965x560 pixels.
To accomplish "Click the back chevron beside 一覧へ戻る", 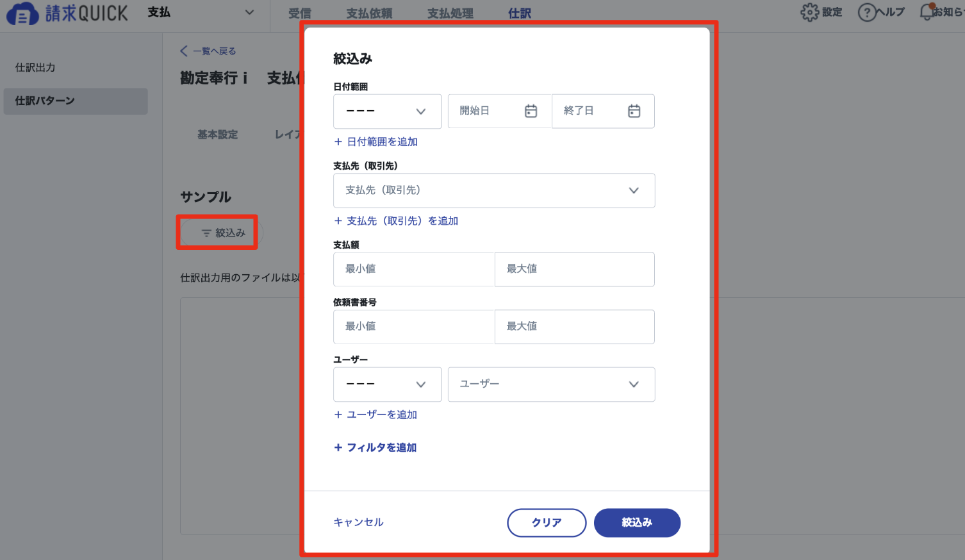I will pyautogui.click(x=184, y=51).
